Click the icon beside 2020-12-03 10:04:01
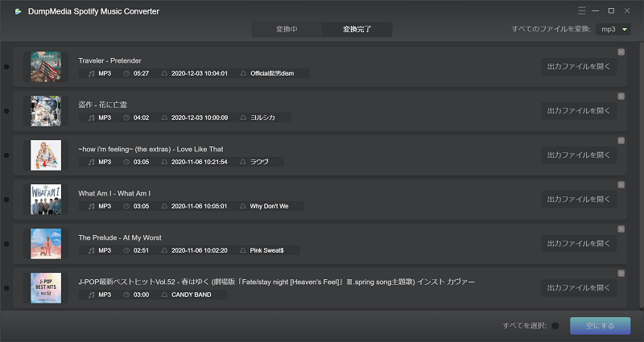Screen dimensions: 644x342 164,73
